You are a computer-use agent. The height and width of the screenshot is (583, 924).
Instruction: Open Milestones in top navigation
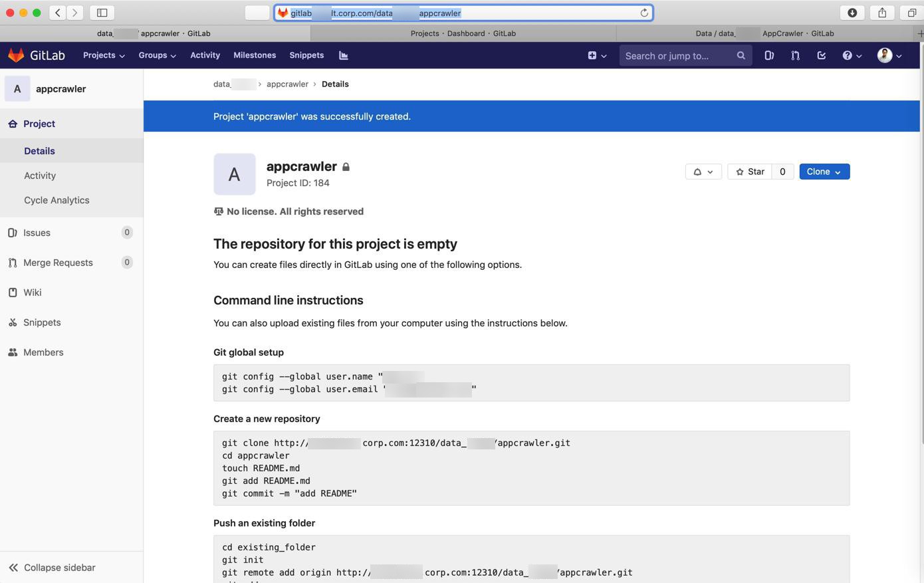click(255, 56)
